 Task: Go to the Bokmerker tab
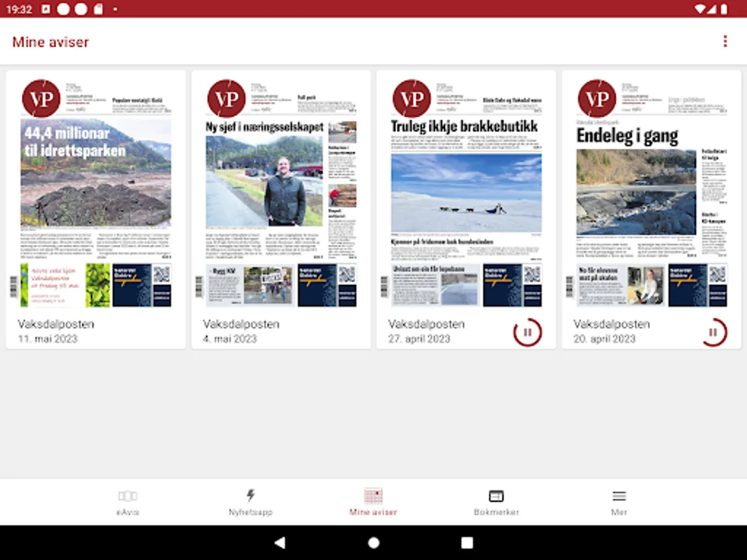pos(496,503)
